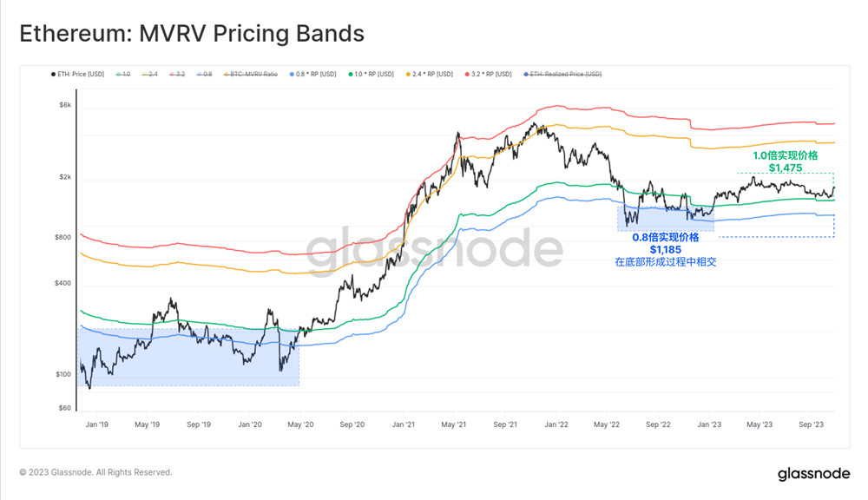
Task: Toggle the ETH: Price [USD] legend series
Action: tap(77, 74)
